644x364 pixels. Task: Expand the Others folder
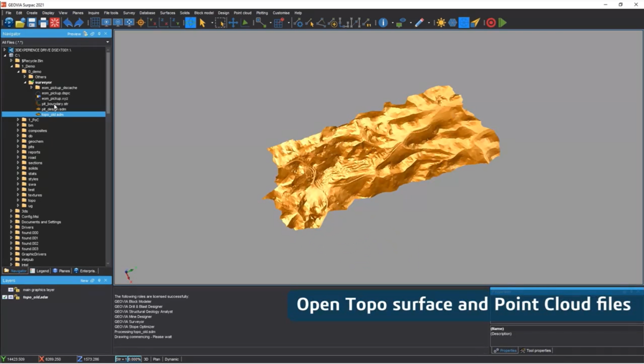pyautogui.click(x=25, y=77)
